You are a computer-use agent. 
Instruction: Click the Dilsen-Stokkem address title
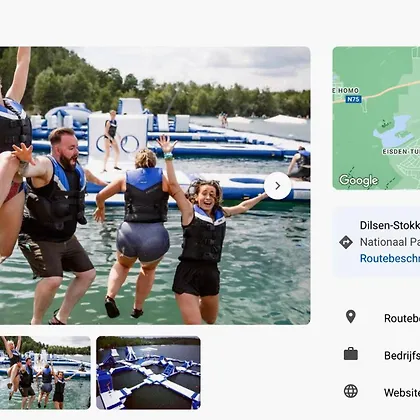(x=390, y=226)
